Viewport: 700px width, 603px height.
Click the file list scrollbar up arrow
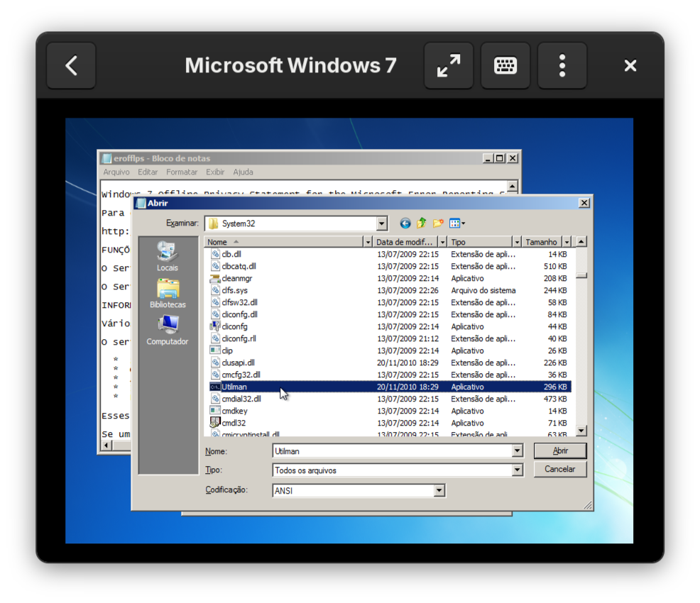click(581, 242)
